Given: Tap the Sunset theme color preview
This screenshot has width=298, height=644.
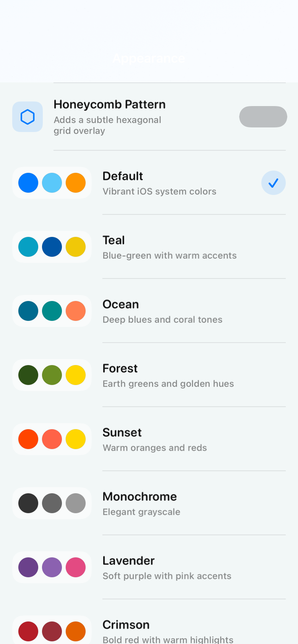Looking at the screenshot, I should (52, 439).
